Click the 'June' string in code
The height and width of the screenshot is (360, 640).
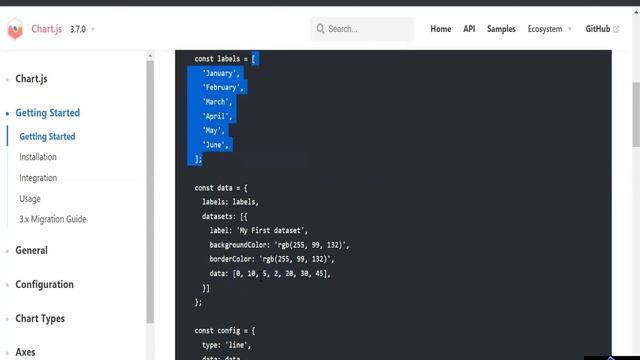tap(215, 145)
